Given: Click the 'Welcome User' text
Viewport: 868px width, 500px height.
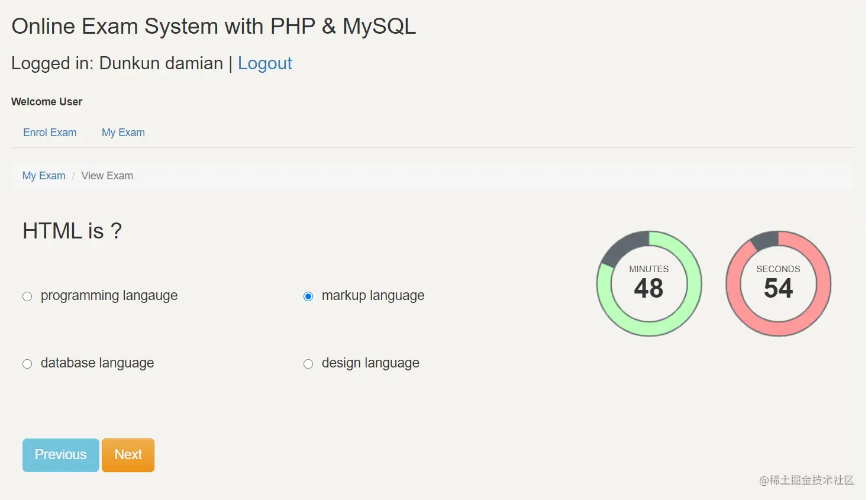Looking at the screenshot, I should point(47,102).
